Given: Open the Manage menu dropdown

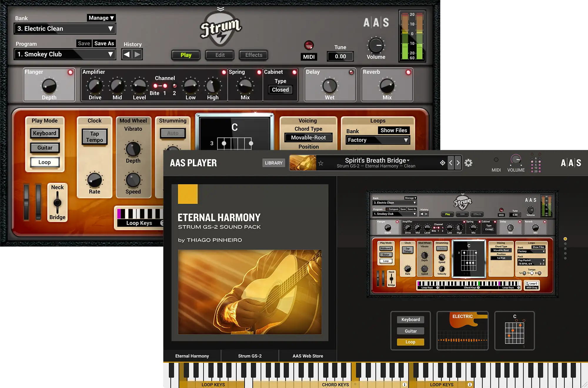Looking at the screenshot, I should (x=101, y=18).
